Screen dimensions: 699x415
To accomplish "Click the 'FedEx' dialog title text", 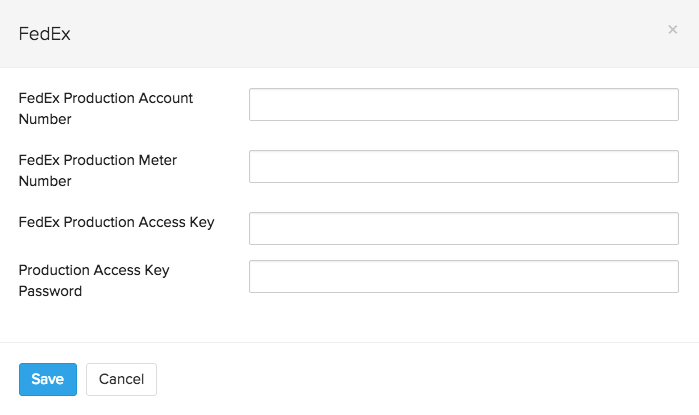I will point(45,34).
